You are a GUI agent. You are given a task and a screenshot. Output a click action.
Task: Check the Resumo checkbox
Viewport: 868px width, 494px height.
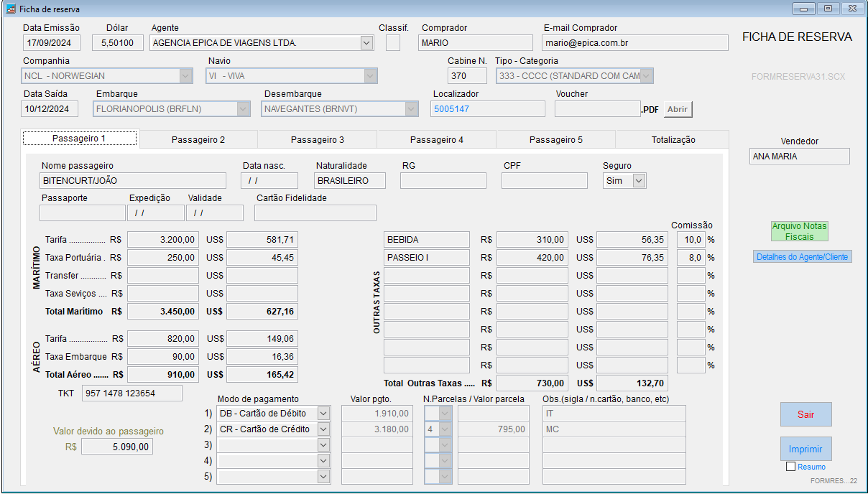[791, 467]
